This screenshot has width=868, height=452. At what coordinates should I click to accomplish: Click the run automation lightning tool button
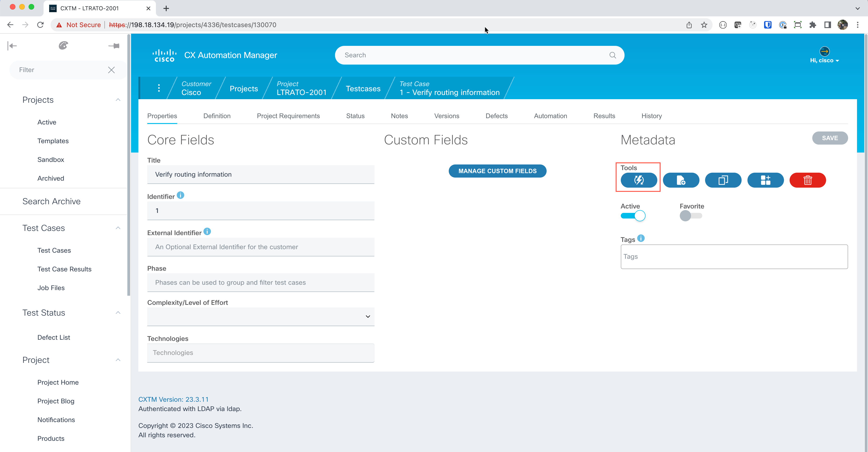(x=639, y=180)
